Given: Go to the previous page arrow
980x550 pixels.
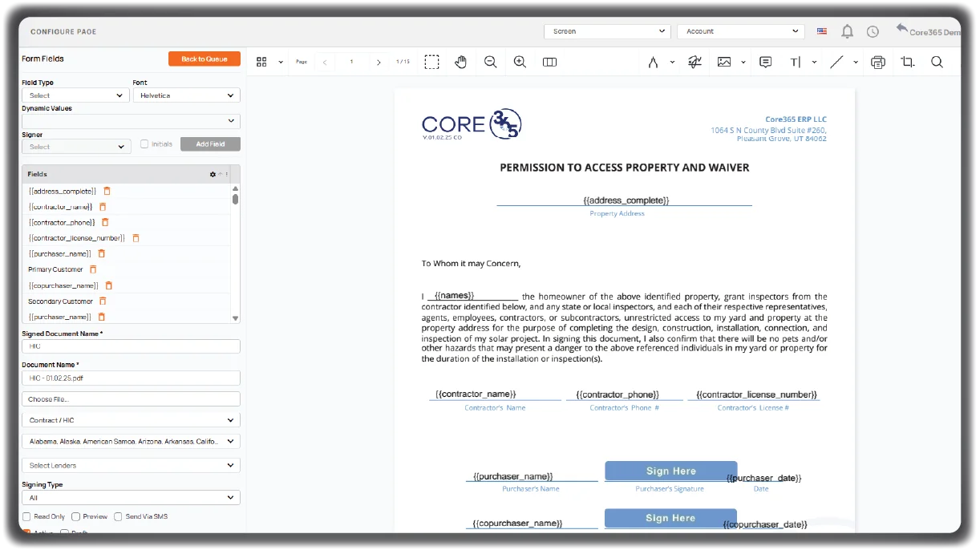Looking at the screenshot, I should tap(325, 62).
